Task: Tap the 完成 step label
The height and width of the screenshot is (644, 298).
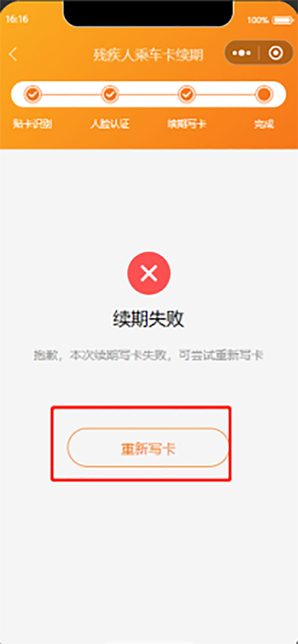Action: click(x=264, y=124)
